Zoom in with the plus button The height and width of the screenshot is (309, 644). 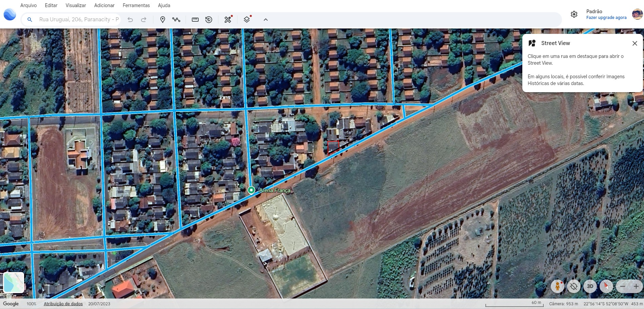636,286
